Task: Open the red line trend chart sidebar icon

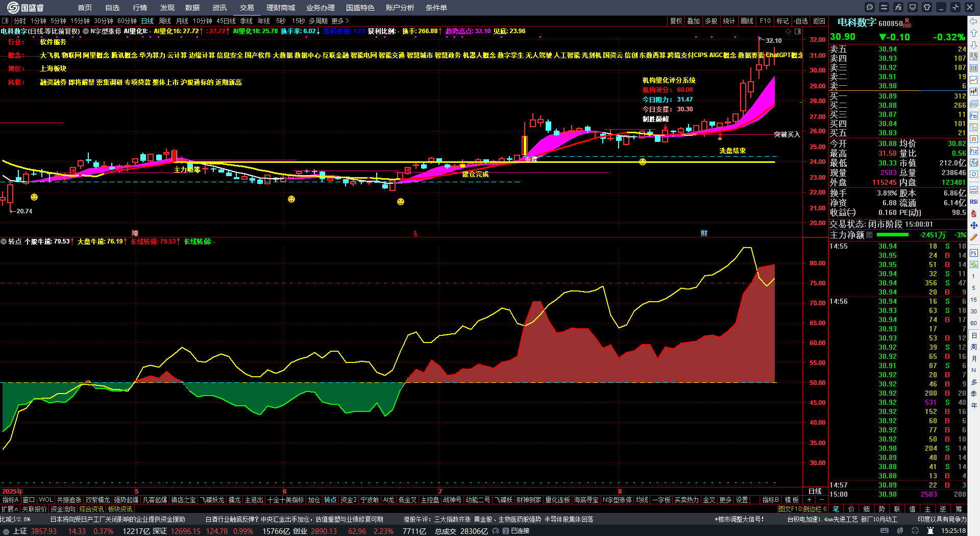Action: pyautogui.click(x=974, y=80)
